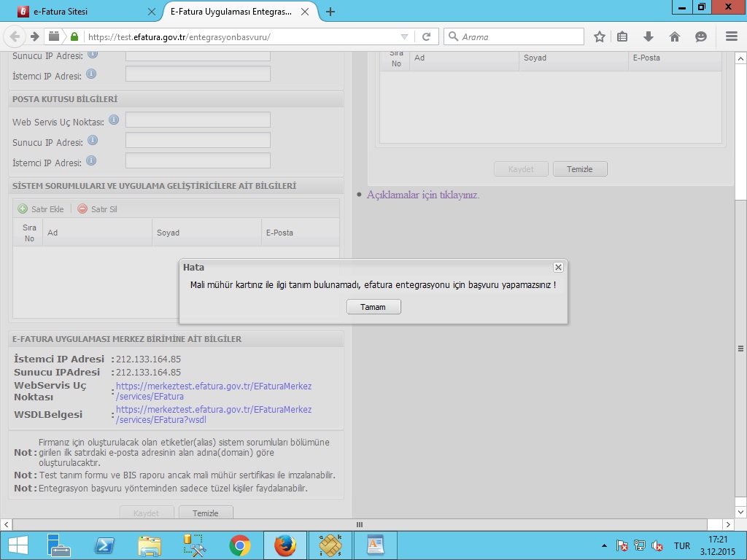Open the EFatura?wsdl WSDL link
The height and width of the screenshot is (560, 747).
point(213,414)
